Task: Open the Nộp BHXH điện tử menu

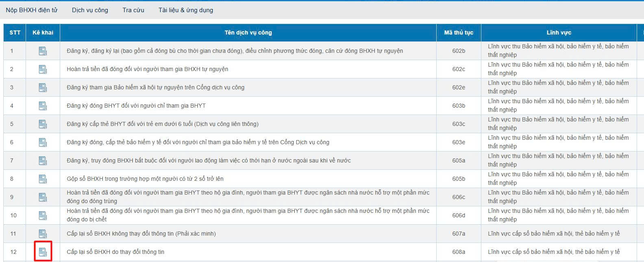Action: [x=32, y=10]
